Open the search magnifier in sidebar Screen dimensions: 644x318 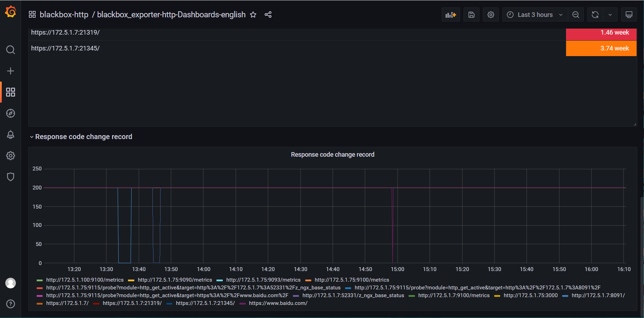coord(11,50)
